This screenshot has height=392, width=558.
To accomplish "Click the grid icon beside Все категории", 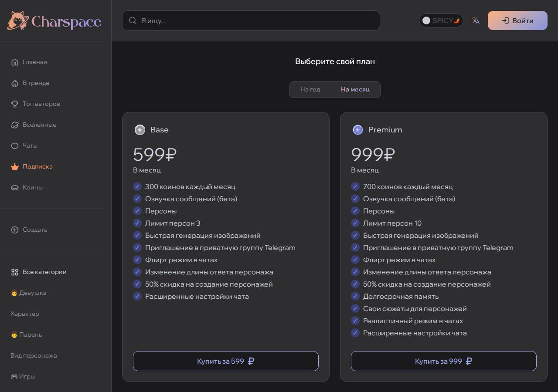I will coord(15,272).
